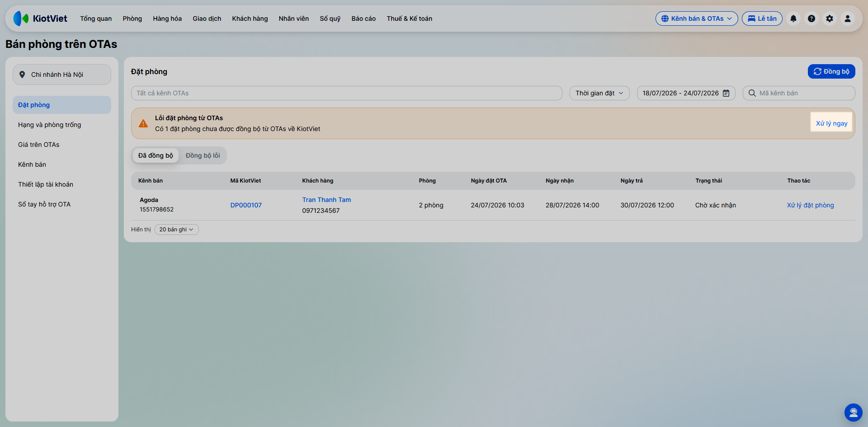Go to Hạng và phòng trống
This screenshot has width=868, height=427.
[62, 125]
